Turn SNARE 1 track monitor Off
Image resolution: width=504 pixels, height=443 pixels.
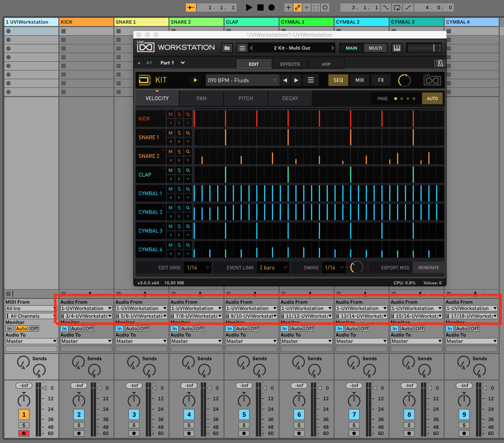(x=144, y=329)
